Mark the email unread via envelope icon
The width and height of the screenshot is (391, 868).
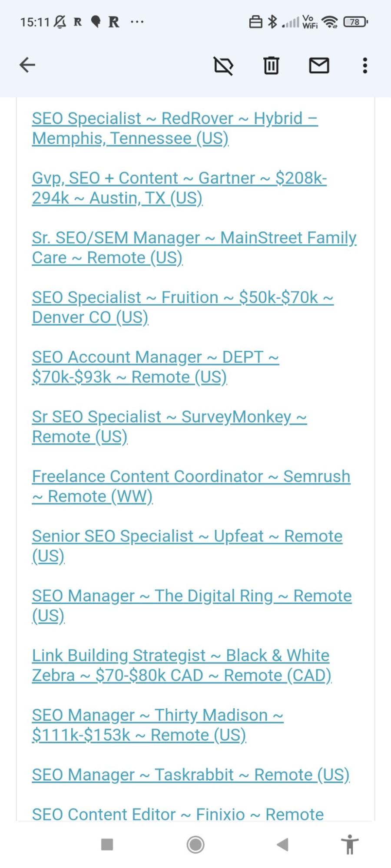[x=318, y=65]
